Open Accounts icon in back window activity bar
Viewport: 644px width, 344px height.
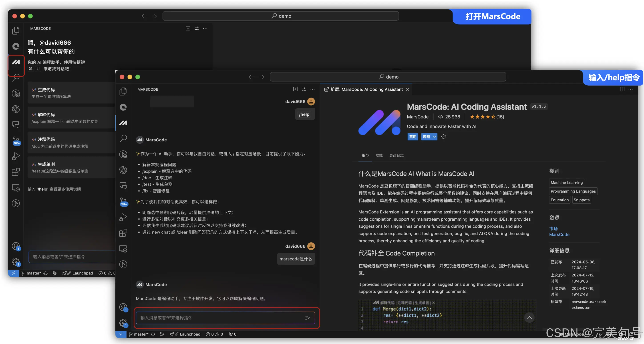click(16, 246)
